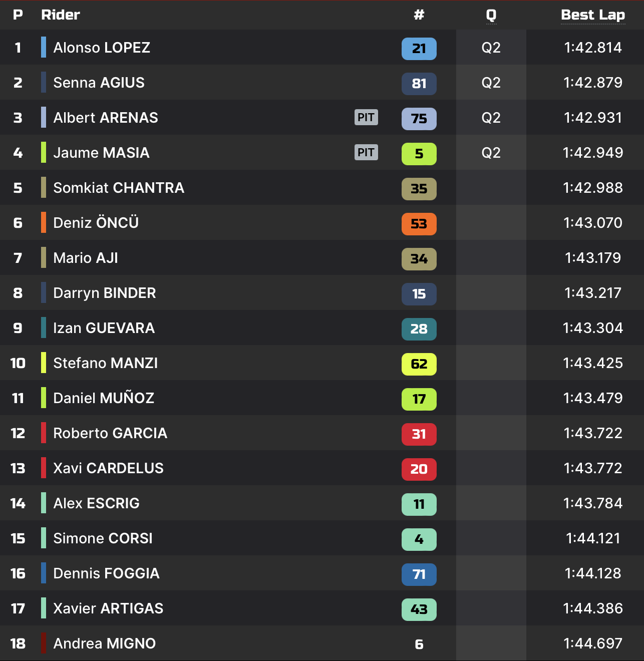The height and width of the screenshot is (661, 644).
Task: Click the PIT tag next to Jaume Masia
Action: tap(366, 152)
